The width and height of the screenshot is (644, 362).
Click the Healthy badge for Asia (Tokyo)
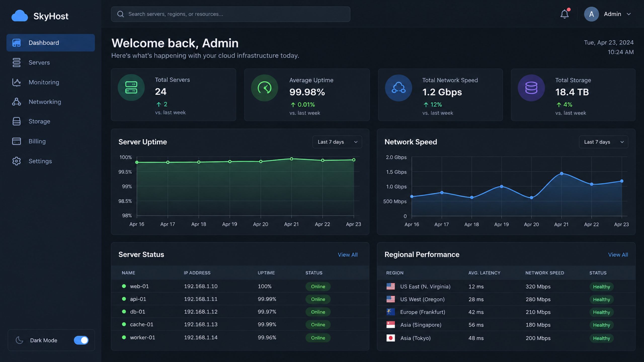pos(601,338)
